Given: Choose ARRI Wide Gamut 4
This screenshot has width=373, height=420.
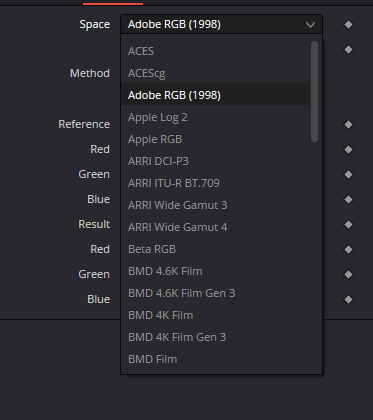Looking at the screenshot, I should point(215,227).
